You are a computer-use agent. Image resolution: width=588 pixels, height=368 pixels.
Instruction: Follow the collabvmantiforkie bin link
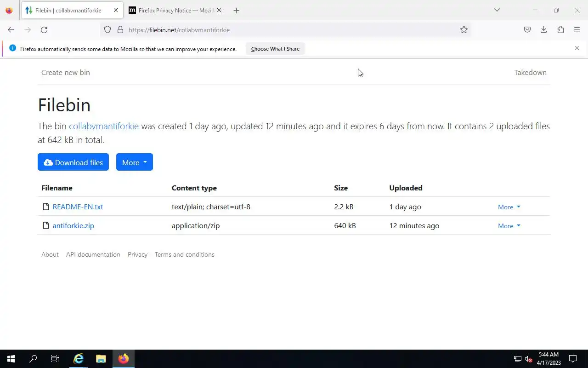point(104,126)
